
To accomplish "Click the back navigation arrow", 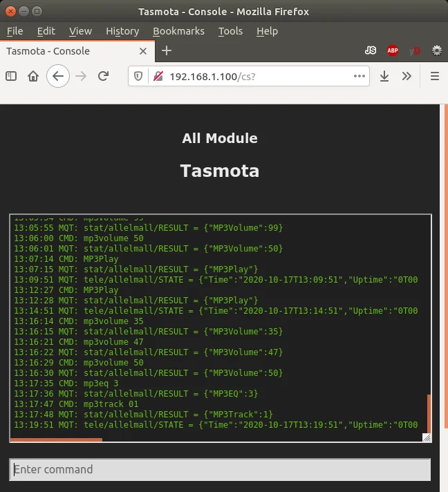I will click(x=58, y=76).
